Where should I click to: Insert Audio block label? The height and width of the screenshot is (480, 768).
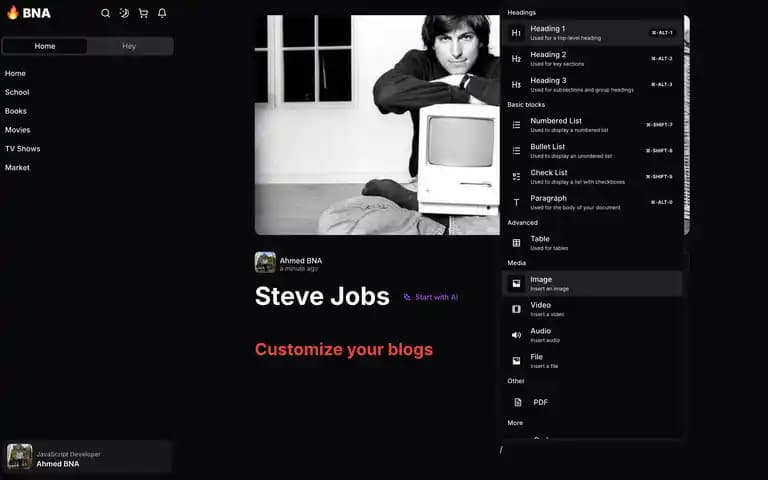[x=540, y=331]
